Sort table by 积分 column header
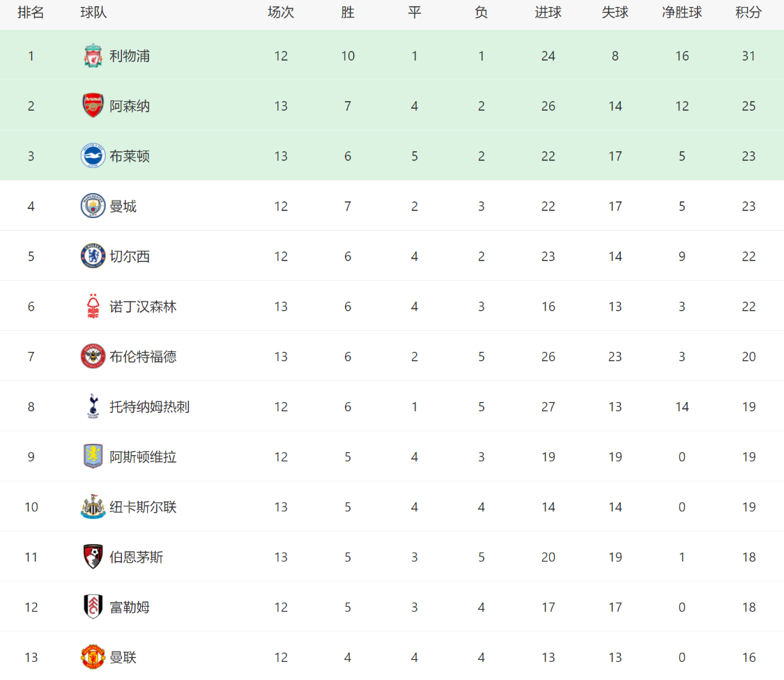The image size is (784, 680). click(748, 13)
